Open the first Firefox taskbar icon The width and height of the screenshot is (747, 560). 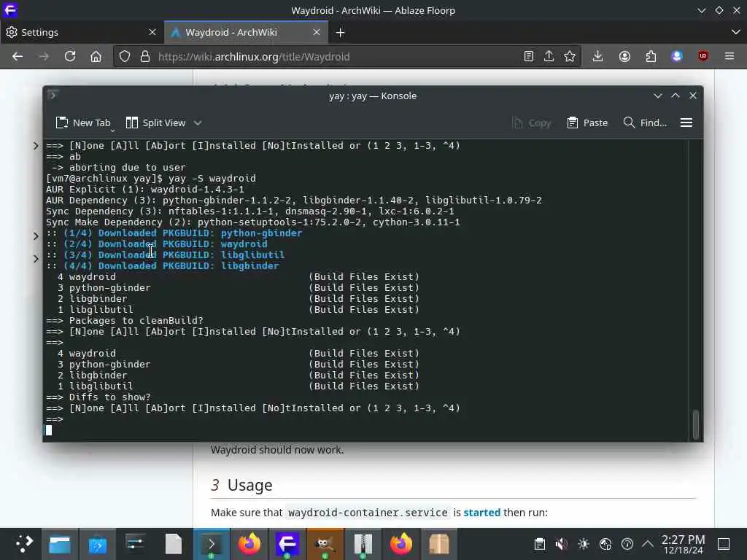(x=249, y=544)
